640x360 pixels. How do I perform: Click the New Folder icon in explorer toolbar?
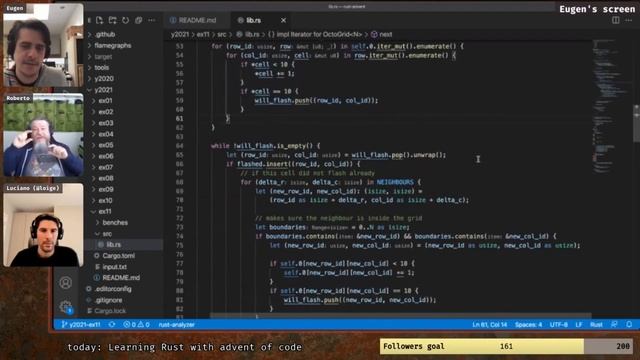tap(112, 20)
